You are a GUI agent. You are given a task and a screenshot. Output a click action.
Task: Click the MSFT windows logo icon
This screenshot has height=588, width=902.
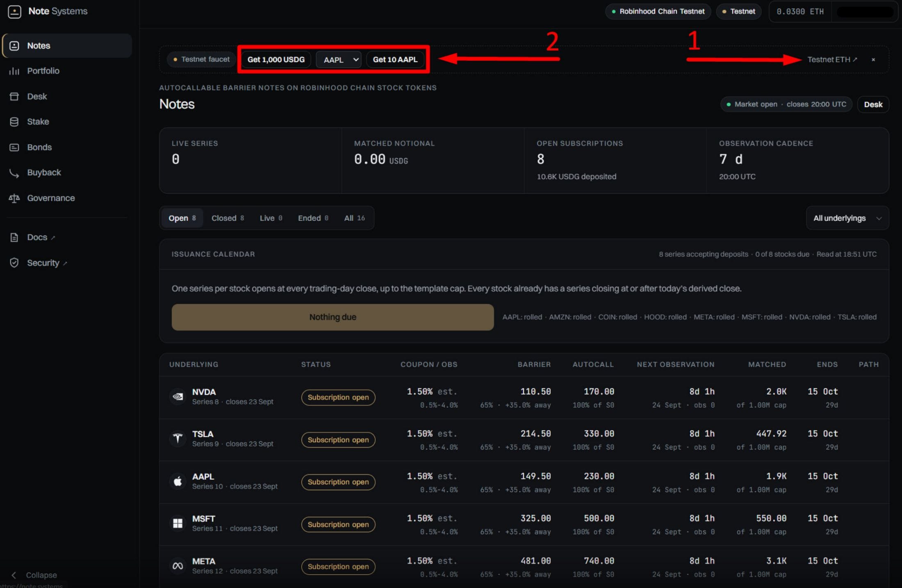178,523
